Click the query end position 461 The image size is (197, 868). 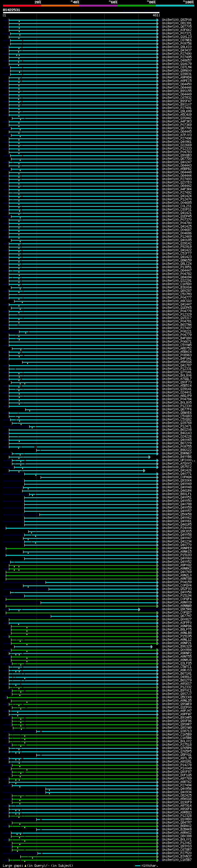tap(155, 15)
